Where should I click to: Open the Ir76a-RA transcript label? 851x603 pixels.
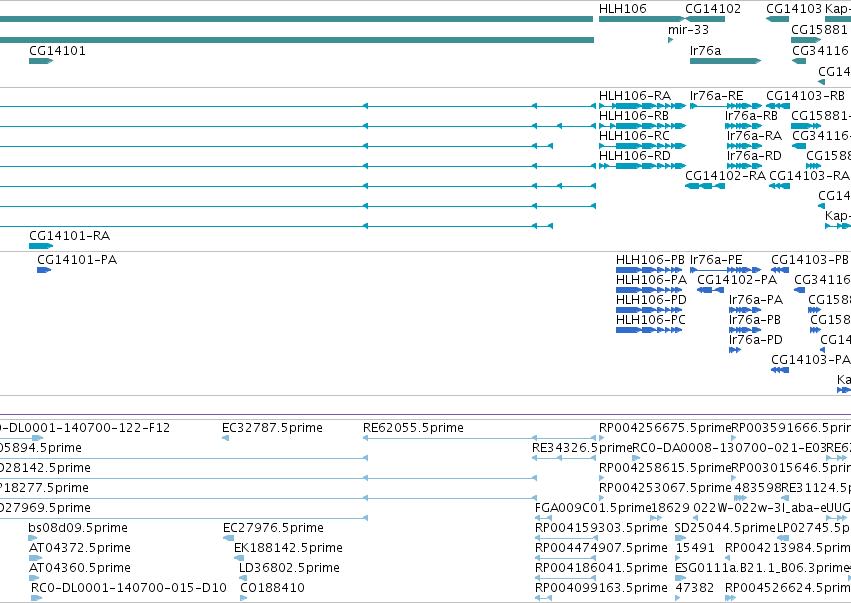tap(754, 136)
